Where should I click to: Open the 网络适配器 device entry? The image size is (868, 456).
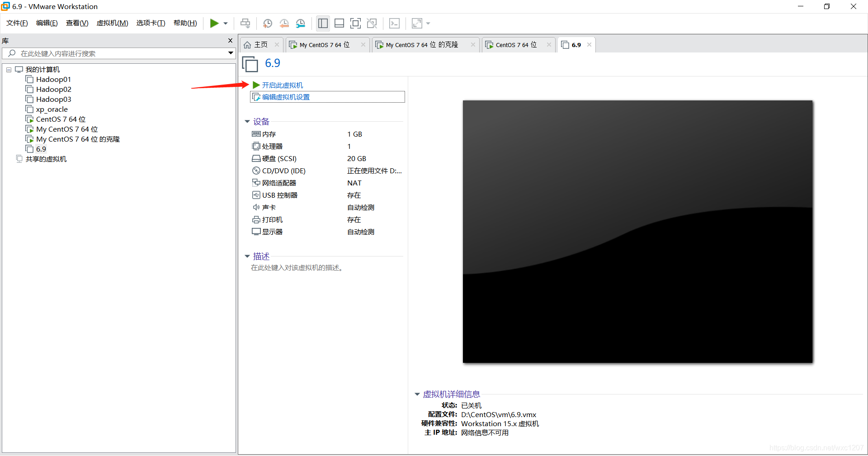coord(274,183)
